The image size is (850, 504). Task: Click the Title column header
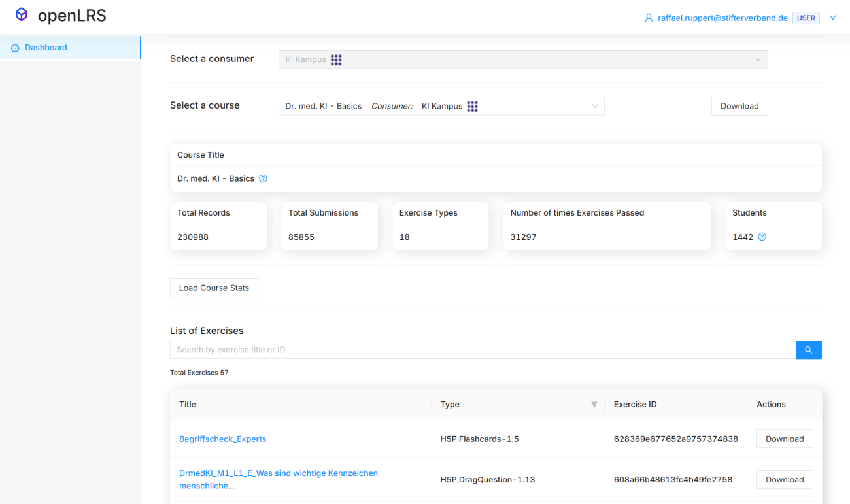coord(188,404)
